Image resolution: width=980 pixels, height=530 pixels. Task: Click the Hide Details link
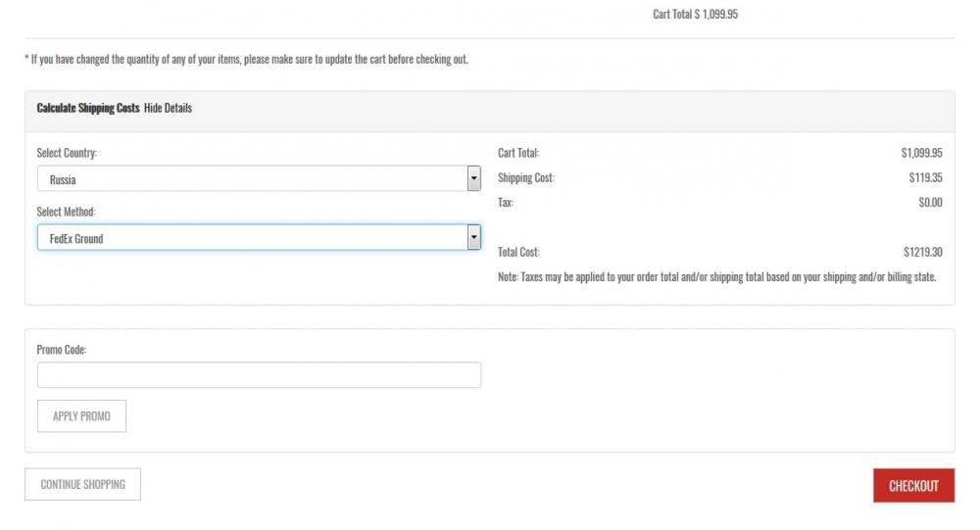click(168, 109)
